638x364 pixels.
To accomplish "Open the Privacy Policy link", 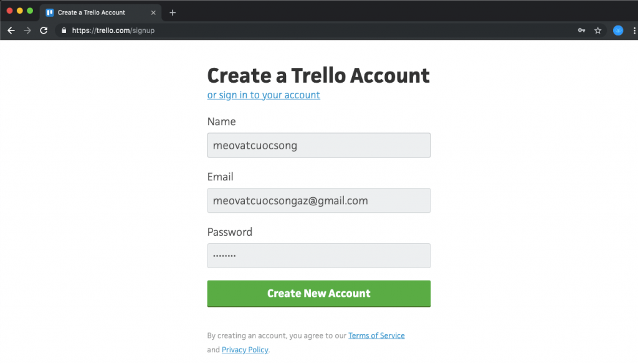I will point(245,350).
